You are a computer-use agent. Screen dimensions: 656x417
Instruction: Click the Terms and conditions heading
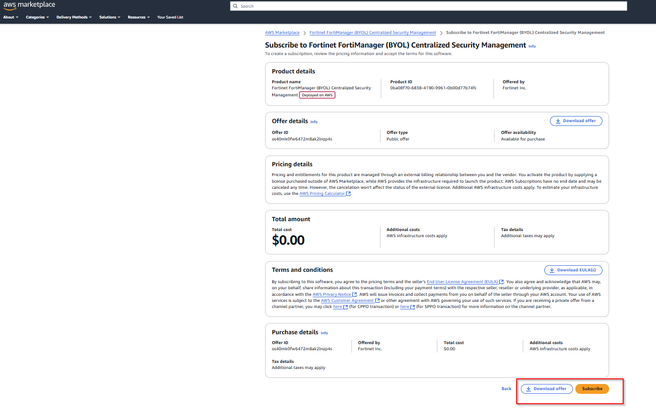[302, 270]
